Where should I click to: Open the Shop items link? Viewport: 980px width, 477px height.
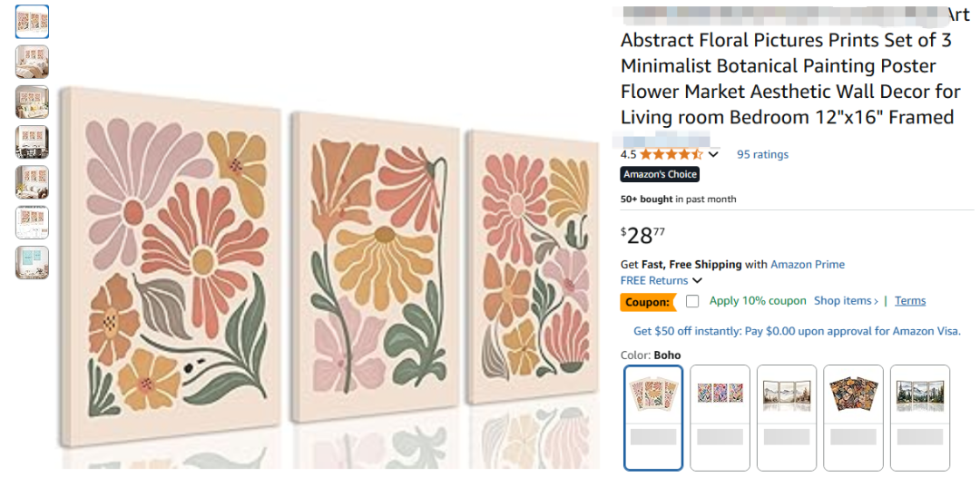click(x=846, y=301)
